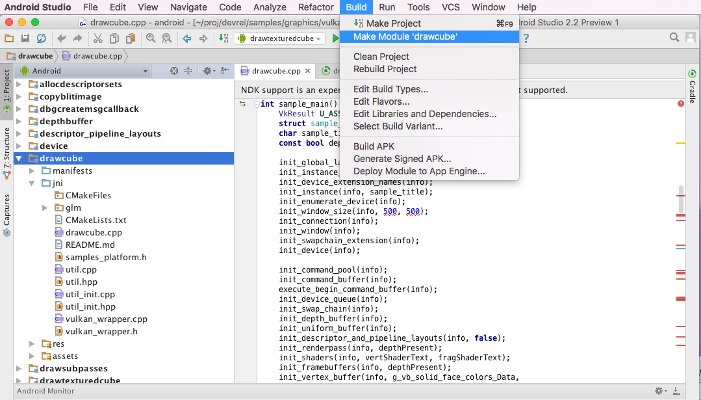Collapse the drawcube module tree node
701x400 pixels.
19,158
